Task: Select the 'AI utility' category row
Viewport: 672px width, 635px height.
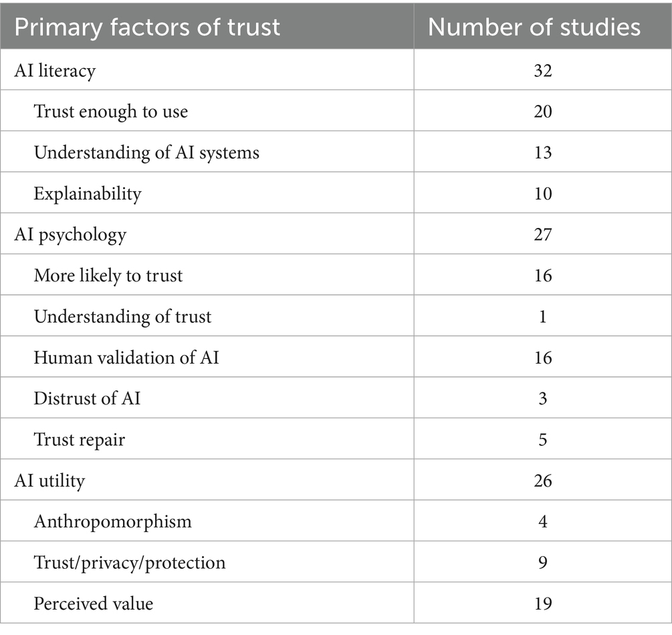Action: pos(49,481)
